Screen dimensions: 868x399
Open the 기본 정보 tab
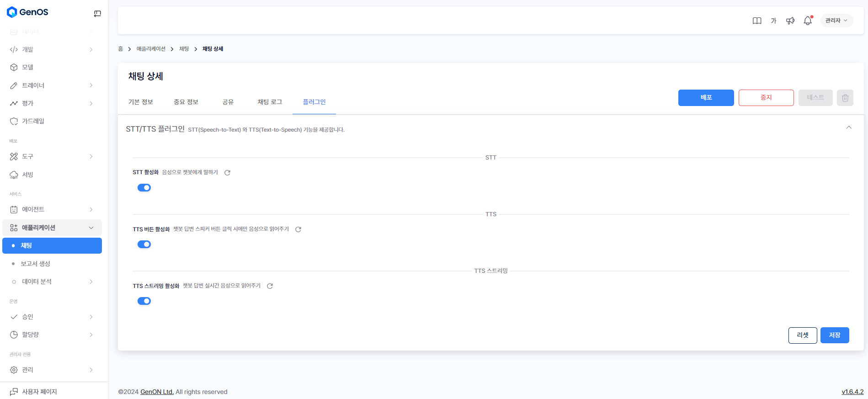tap(141, 102)
